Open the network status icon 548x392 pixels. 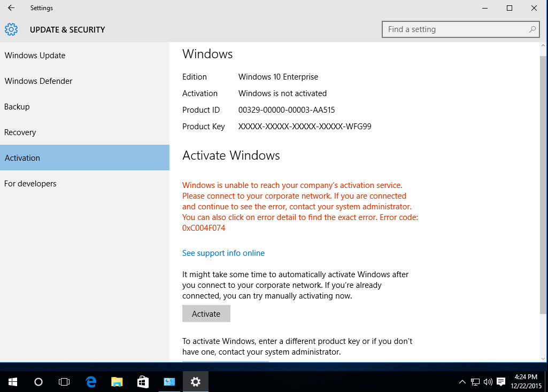pyautogui.click(x=475, y=381)
